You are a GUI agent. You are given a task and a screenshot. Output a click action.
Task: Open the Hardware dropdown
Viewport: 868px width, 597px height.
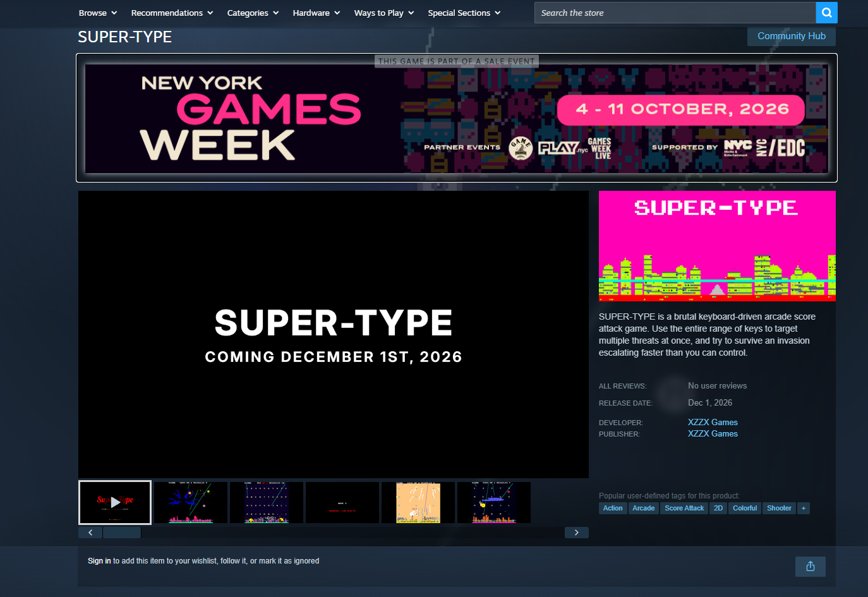[316, 13]
